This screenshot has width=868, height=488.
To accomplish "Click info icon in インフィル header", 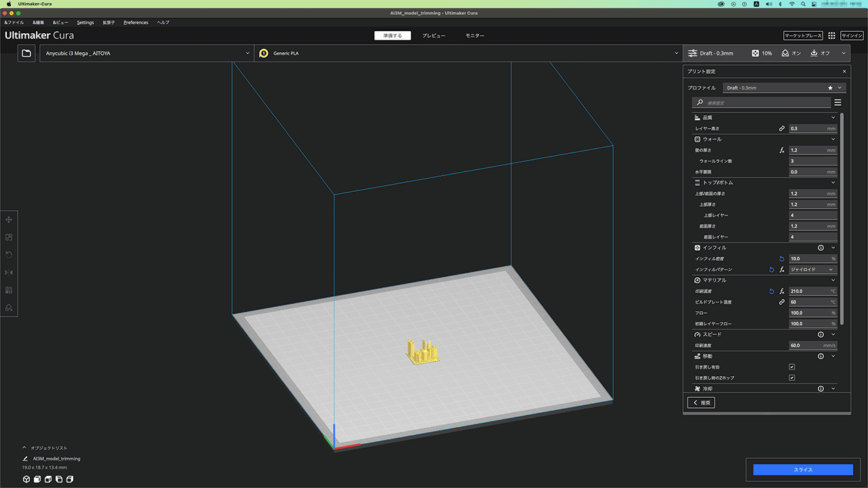I will 821,247.
